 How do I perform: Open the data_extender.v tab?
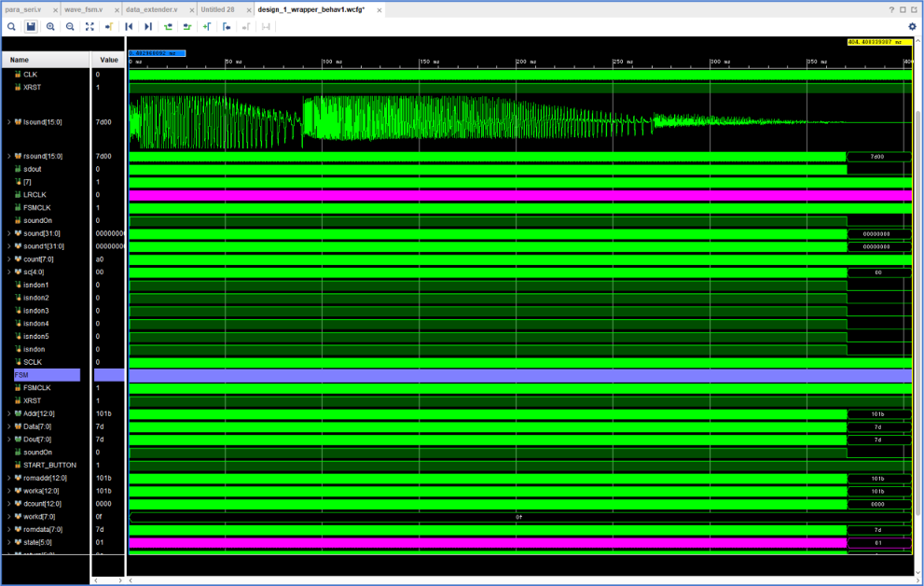151,9
